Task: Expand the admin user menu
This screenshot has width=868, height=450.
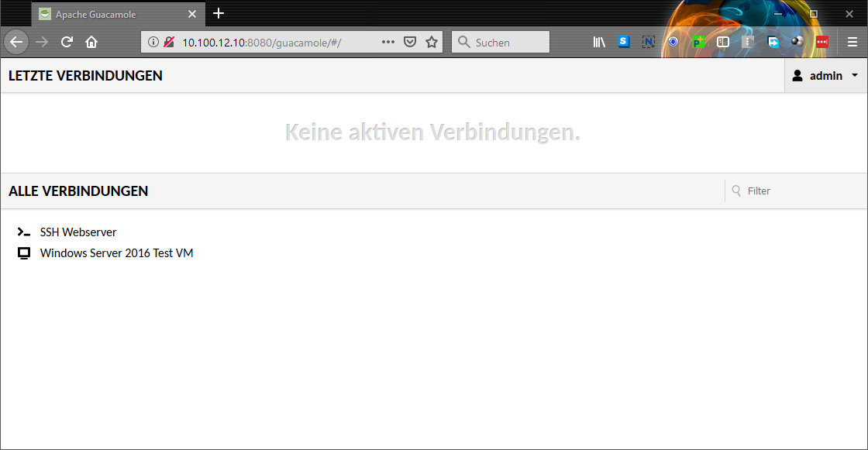Action: coord(825,76)
